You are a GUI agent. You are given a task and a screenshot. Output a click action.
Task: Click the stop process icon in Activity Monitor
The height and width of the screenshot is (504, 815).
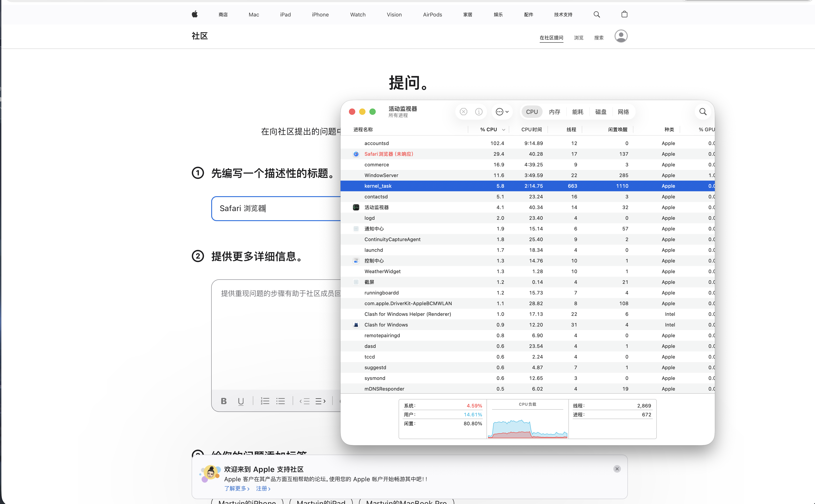pyautogui.click(x=463, y=112)
